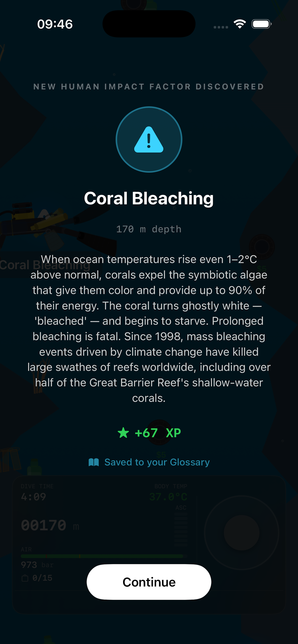This screenshot has width=298, height=644.
Task: Tap the dimmed Dive Time readout
Action: click(37, 493)
